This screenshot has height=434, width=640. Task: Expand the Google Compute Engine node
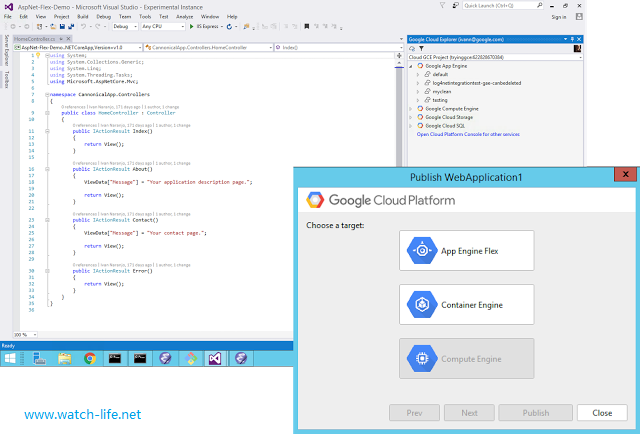[x=411, y=109]
